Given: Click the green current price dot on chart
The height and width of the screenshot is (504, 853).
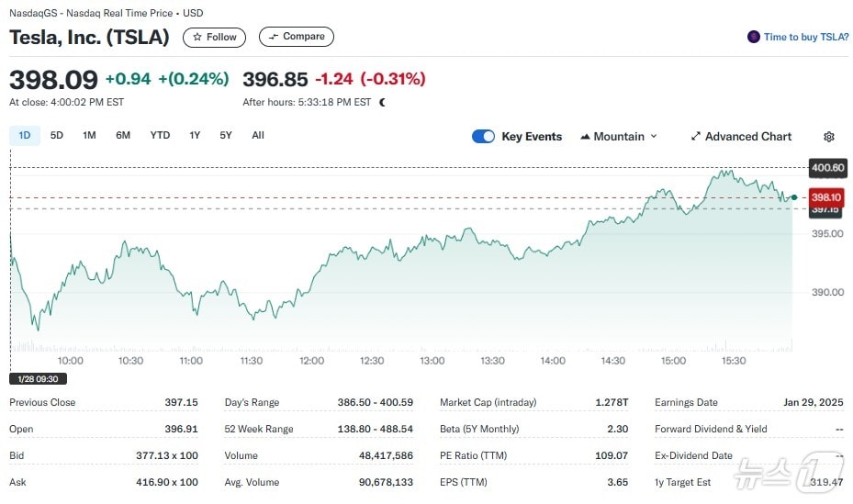Looking at the screenshot, I should [x=793, y=197].
